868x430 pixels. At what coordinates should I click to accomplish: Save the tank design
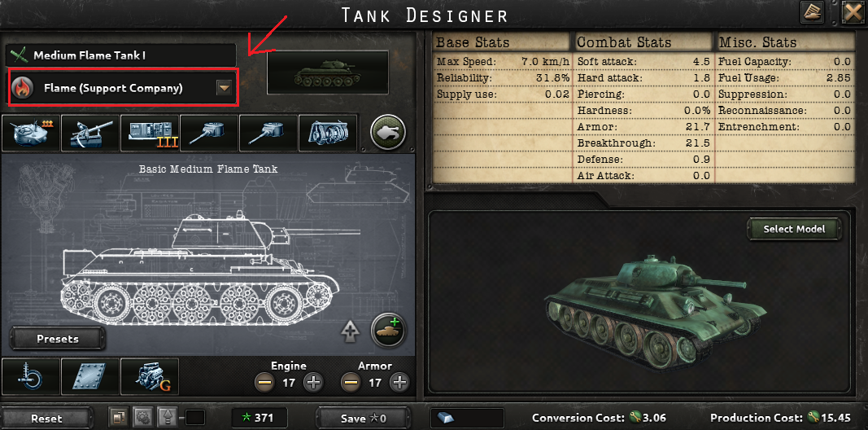(363, 419)
